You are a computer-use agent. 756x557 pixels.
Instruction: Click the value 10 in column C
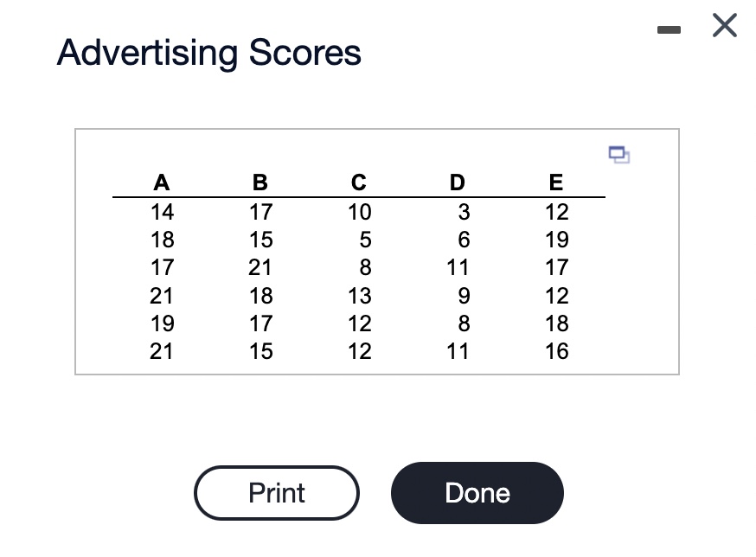click(359, 212)
